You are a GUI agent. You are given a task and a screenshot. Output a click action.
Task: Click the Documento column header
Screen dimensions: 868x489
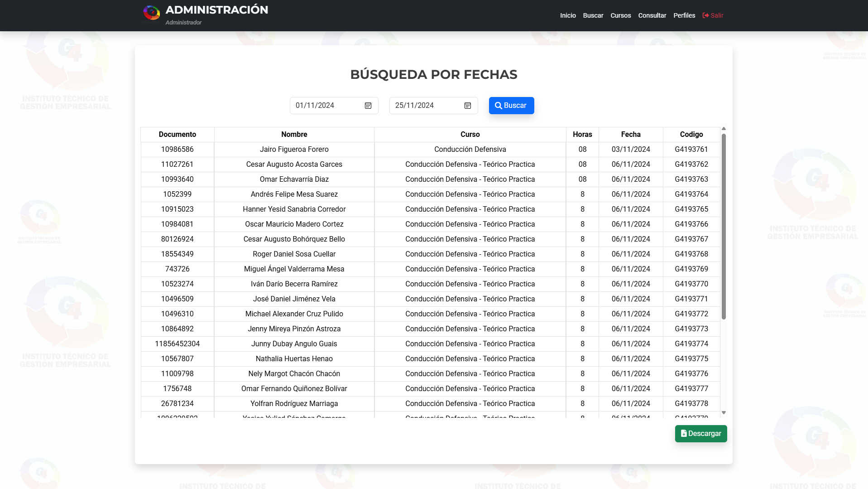coord(177,135)
